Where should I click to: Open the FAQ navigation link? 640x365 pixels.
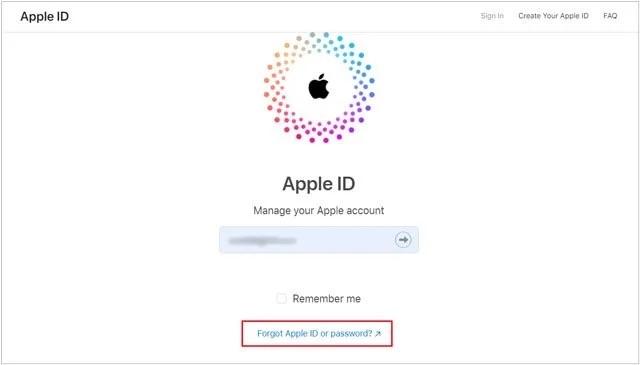[610, 16]
